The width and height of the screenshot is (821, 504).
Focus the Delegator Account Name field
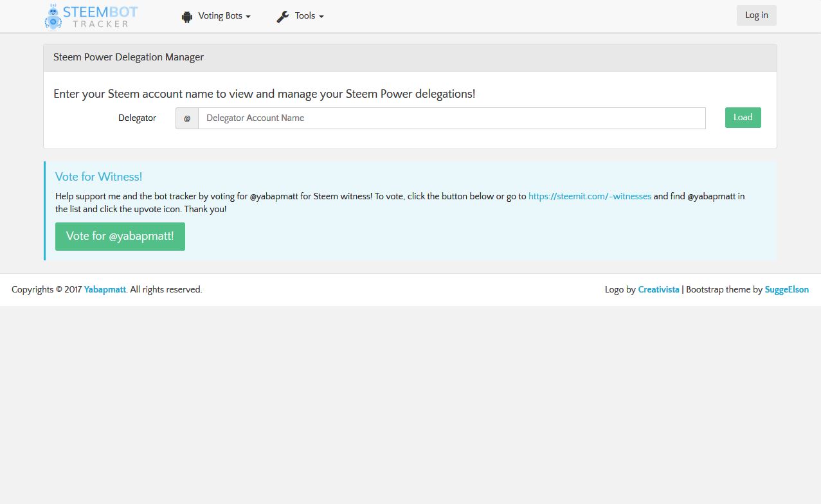[x=451, y=118]
